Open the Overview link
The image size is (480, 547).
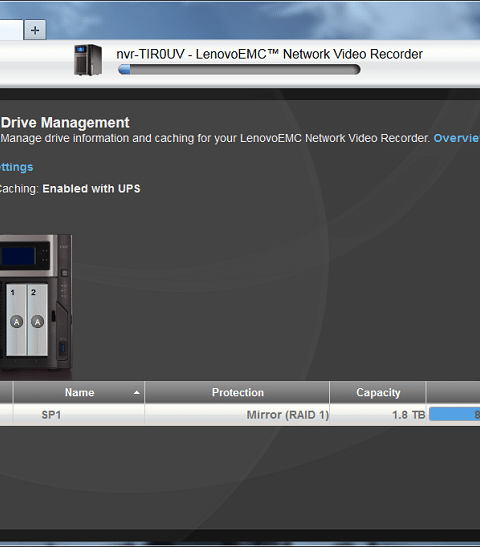[x=456, y=138]
